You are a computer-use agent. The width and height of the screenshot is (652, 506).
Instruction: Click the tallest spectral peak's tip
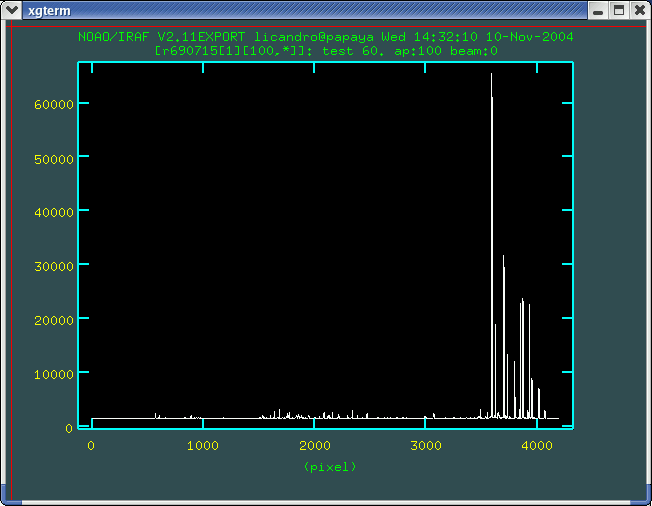[x=491, y=75]
